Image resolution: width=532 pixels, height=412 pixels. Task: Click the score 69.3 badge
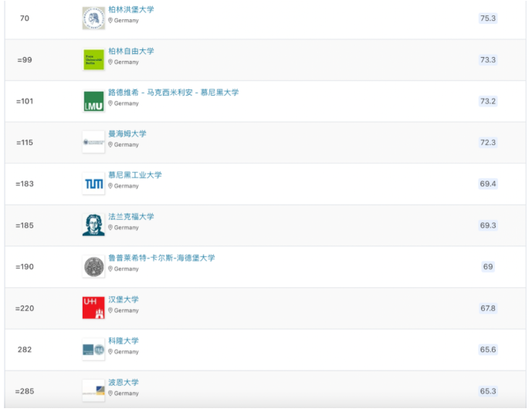point(488,225)
